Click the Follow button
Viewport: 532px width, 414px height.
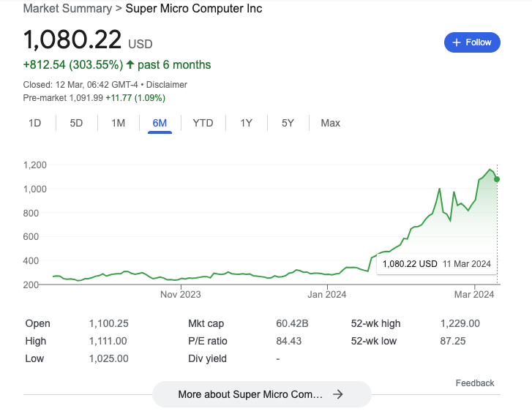[x=472, y=42]
